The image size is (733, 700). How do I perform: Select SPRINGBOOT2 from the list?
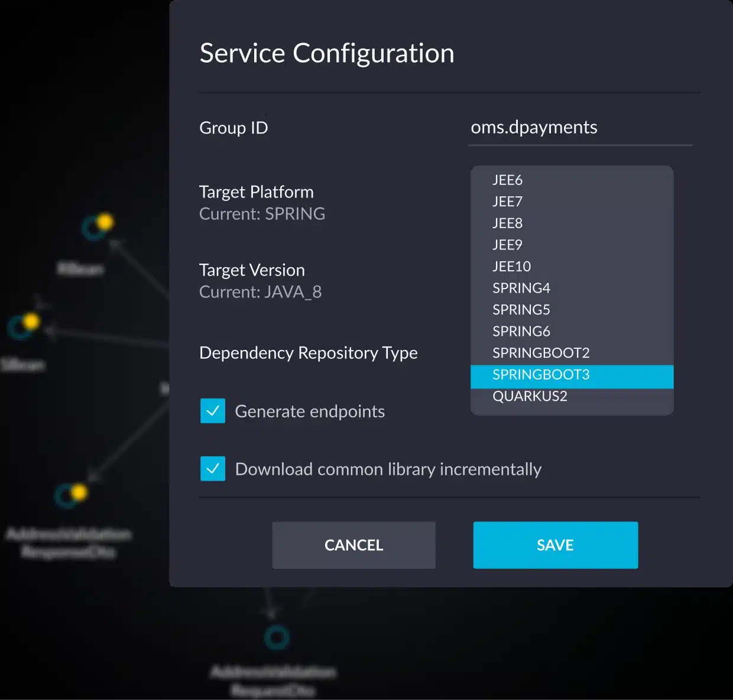point(572,353)
